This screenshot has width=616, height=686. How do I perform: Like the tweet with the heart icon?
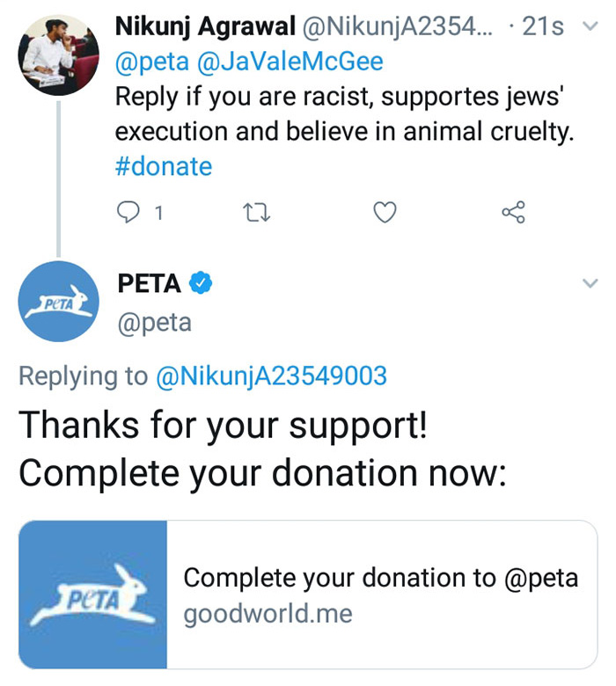[385, 212]
